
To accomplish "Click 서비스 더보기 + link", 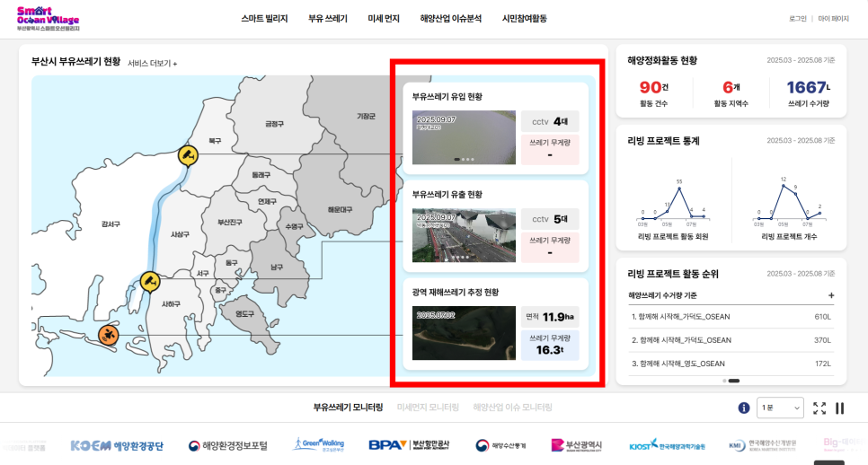I will [x=152, y=64].
